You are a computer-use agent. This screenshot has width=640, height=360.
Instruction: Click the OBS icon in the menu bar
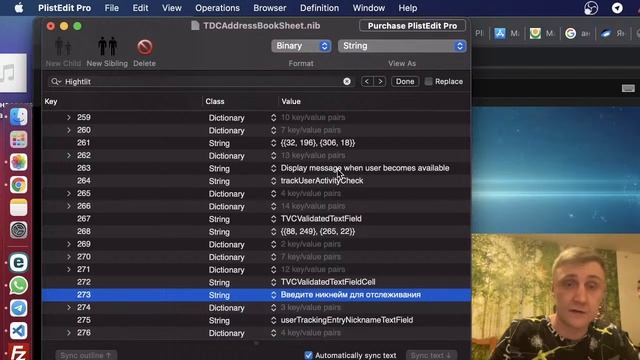(591, 8)
